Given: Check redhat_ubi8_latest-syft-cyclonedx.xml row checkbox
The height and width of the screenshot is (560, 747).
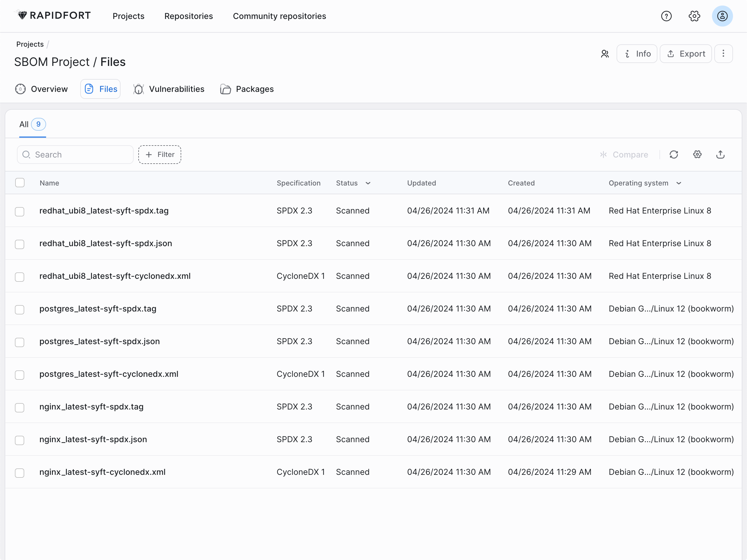Looking at the screenshot, I should tap(20, 277).
